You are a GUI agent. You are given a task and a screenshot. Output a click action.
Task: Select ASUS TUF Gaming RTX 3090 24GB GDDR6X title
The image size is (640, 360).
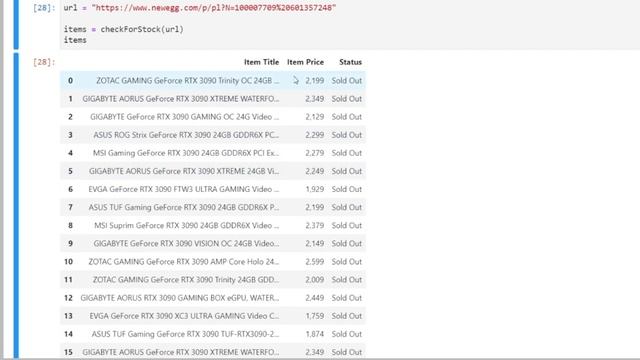click(x=184, y=207)
